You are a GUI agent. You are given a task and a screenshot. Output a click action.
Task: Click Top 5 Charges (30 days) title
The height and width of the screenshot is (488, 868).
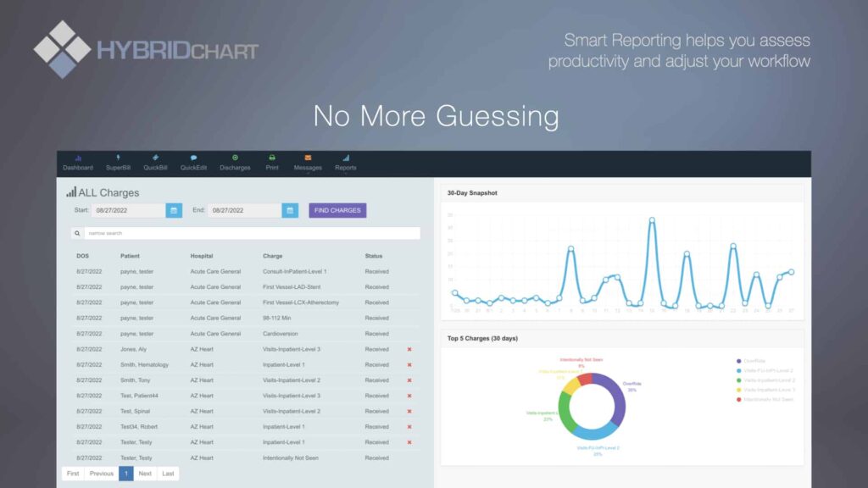(482, 339)
